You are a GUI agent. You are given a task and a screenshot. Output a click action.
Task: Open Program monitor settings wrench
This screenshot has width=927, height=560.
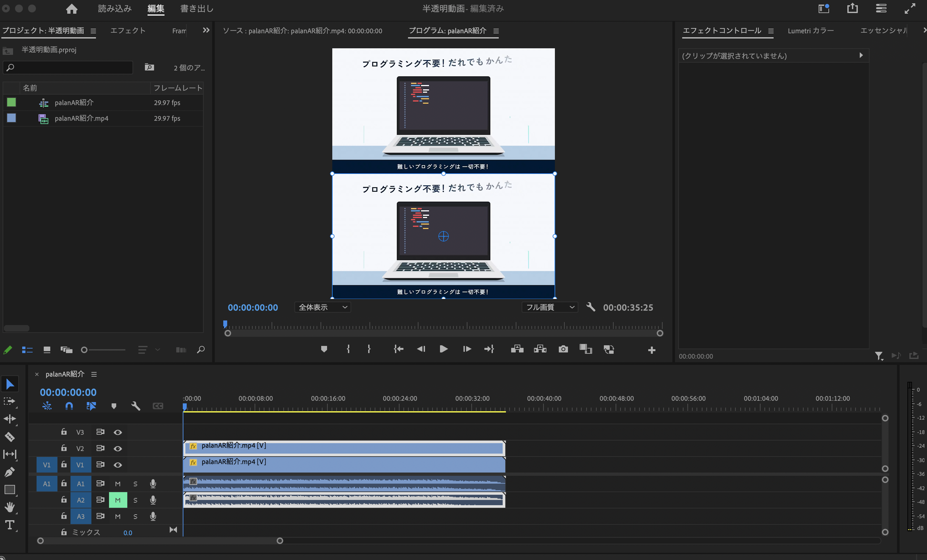pyautogui.click(x=591, y=307)
